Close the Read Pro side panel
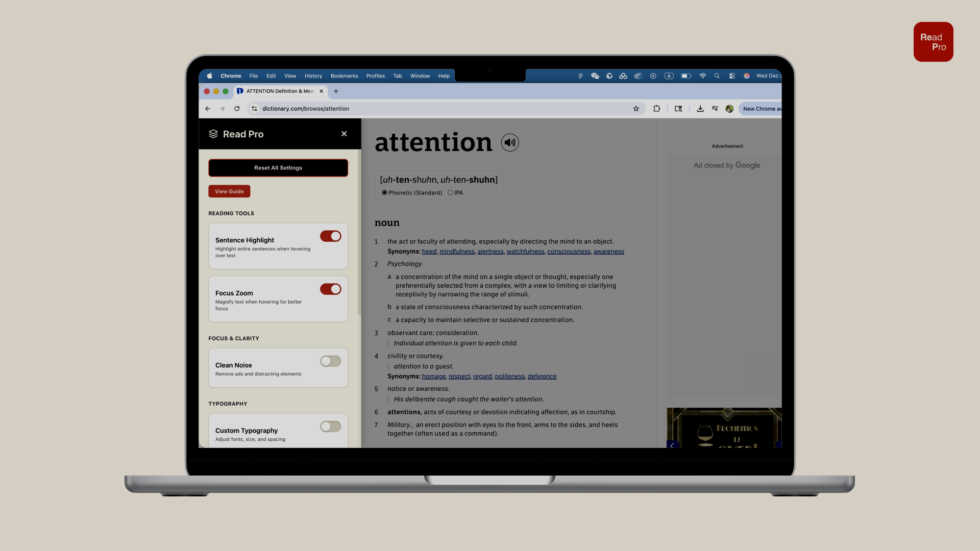 click(344, 134)
